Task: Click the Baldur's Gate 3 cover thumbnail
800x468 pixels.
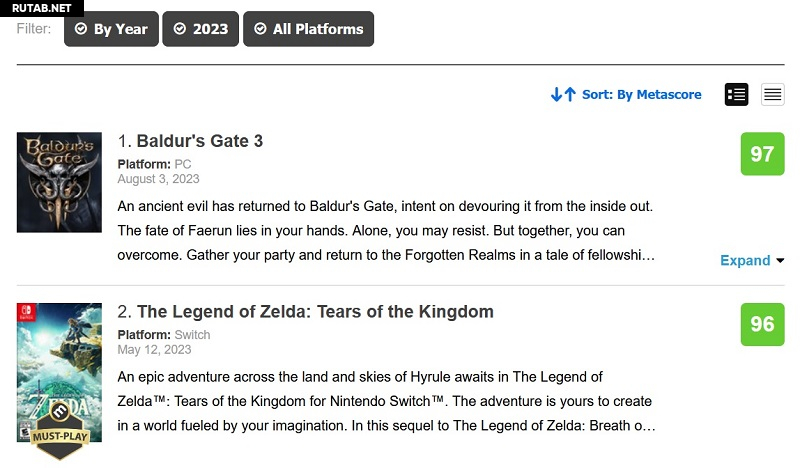Action: click(x=59, y=182)
